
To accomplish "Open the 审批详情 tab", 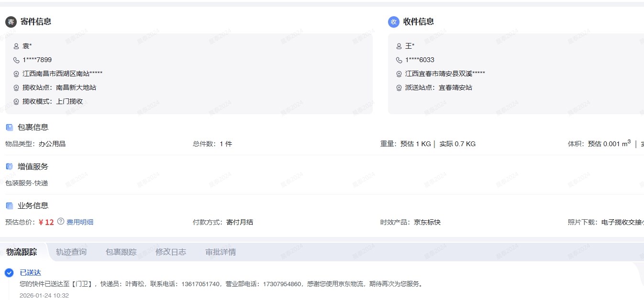I will pos(221,252).
